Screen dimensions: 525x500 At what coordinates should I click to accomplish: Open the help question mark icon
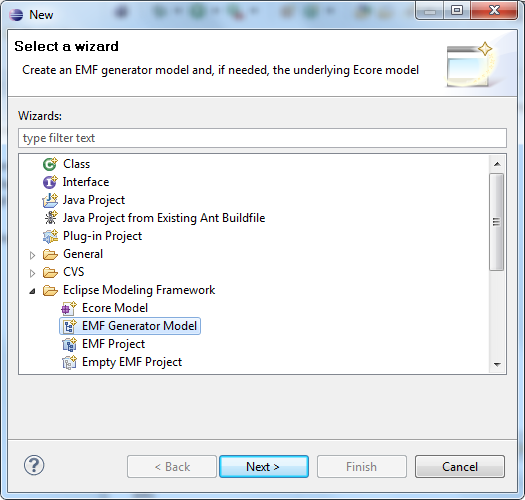[x=34, y=465]
